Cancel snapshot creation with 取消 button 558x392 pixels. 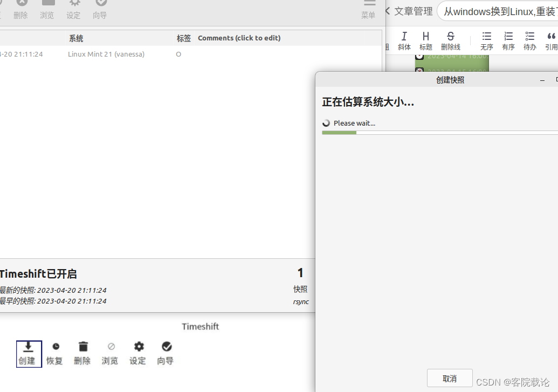point(450,378)
